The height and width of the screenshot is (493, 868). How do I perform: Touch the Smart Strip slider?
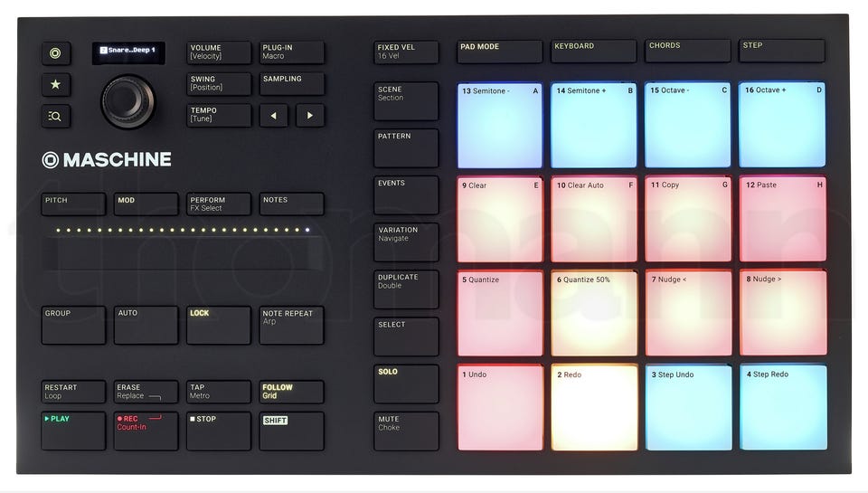tap(183, 252)
